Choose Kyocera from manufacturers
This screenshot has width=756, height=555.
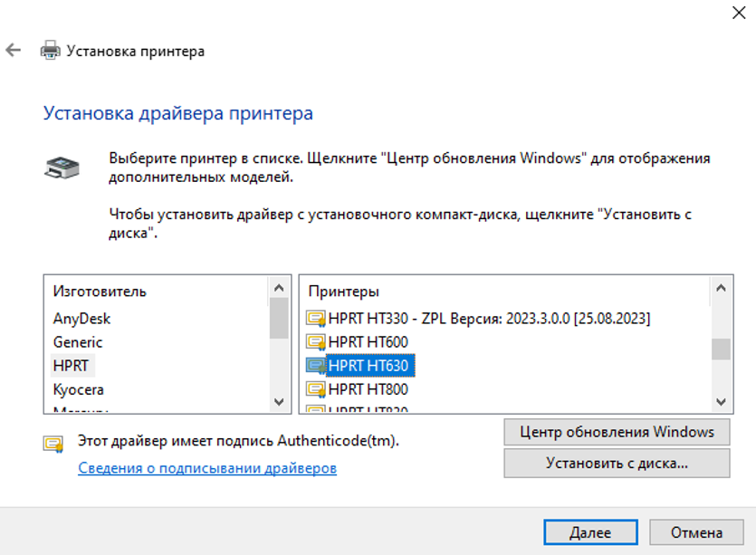click(79, 389)
